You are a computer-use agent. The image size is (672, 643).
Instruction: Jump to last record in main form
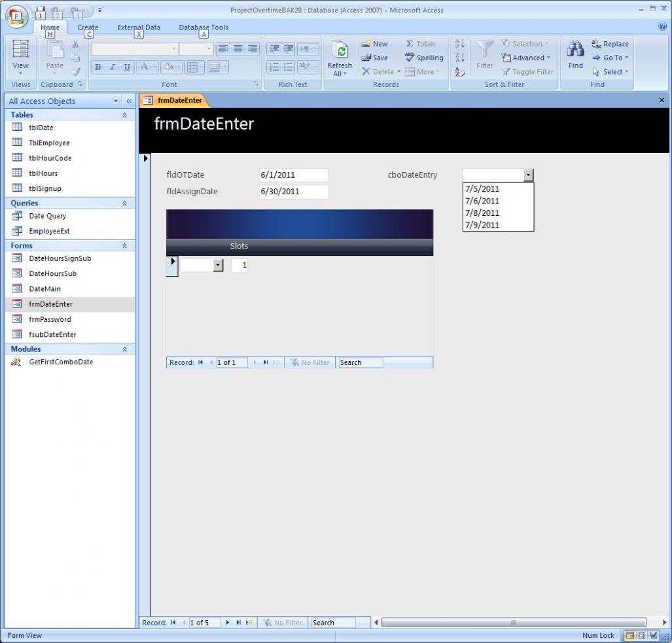coord(238,623)
